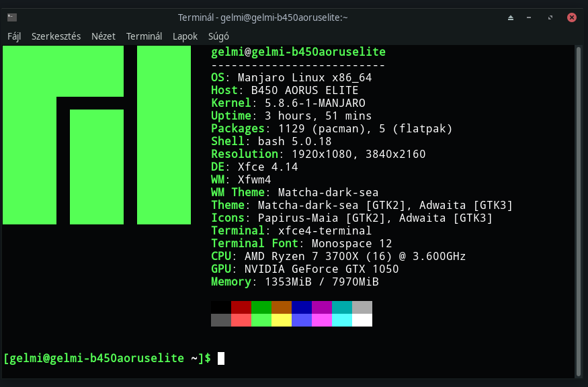Click the white color block
The height and width of the screenshot is (387, 588).
point(362,320)
